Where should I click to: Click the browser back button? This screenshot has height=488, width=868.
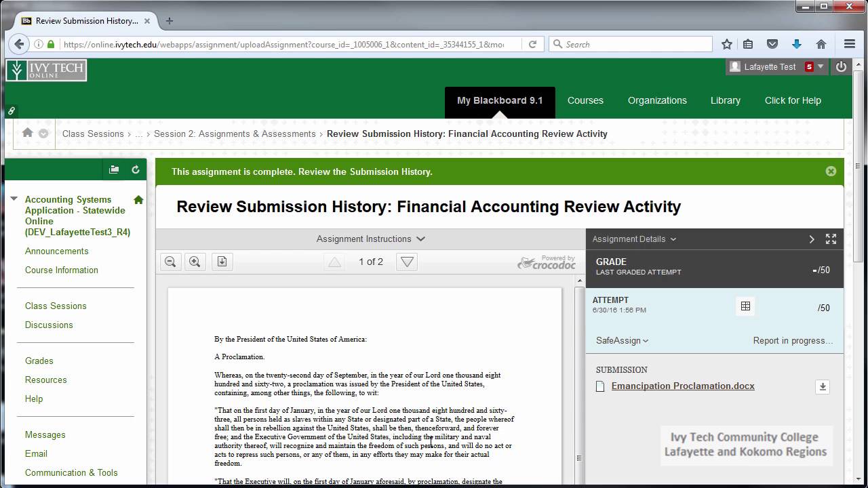tap(18, 44)
